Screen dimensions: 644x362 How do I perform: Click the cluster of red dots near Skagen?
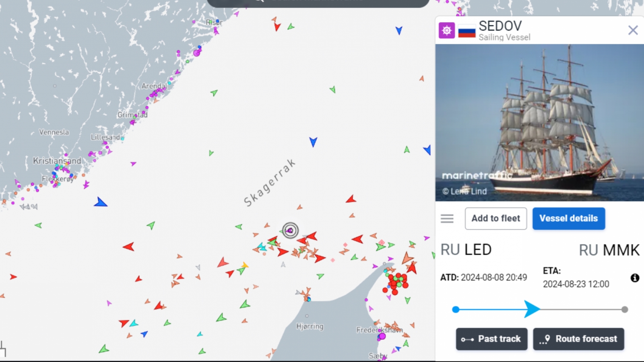point(396,282)
